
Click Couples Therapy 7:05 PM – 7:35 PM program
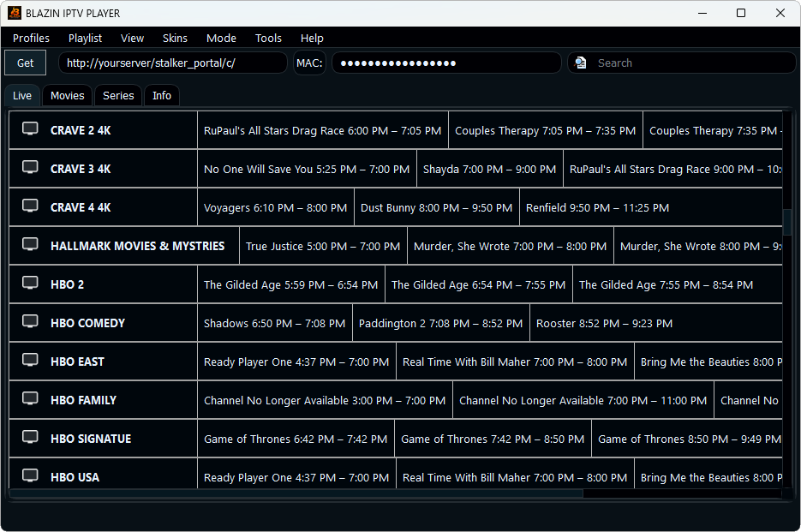tap(546, 130)
